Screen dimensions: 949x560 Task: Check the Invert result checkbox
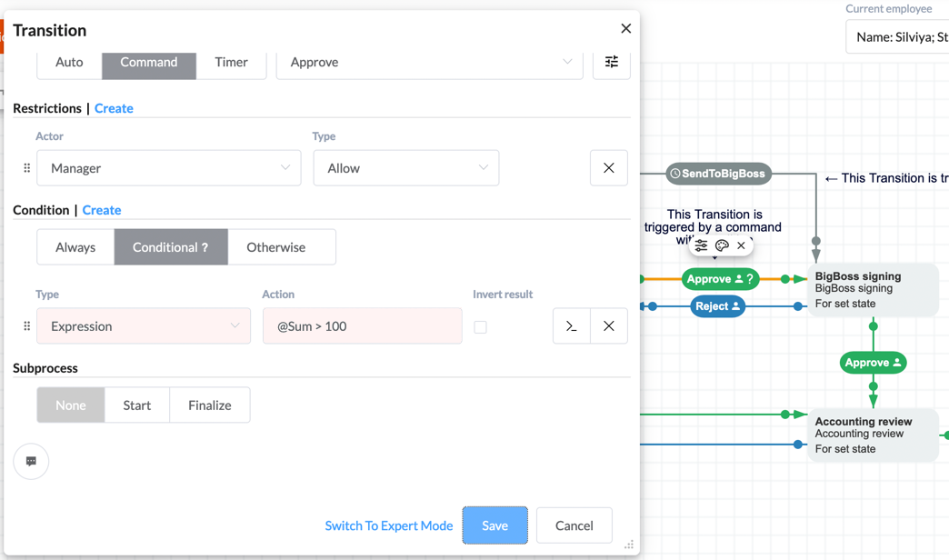[480, 326]
